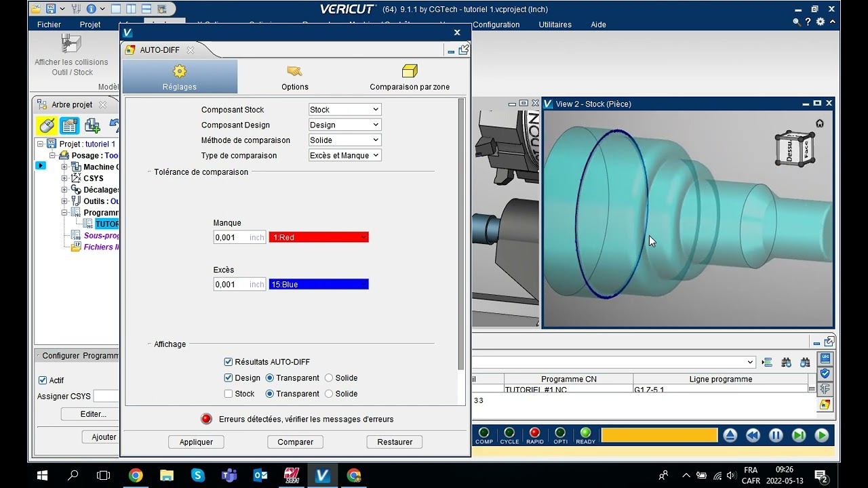Click the search magnifier icon in menu bar
The height and width of the screenshot is (488, 868).
coord(797,22)
